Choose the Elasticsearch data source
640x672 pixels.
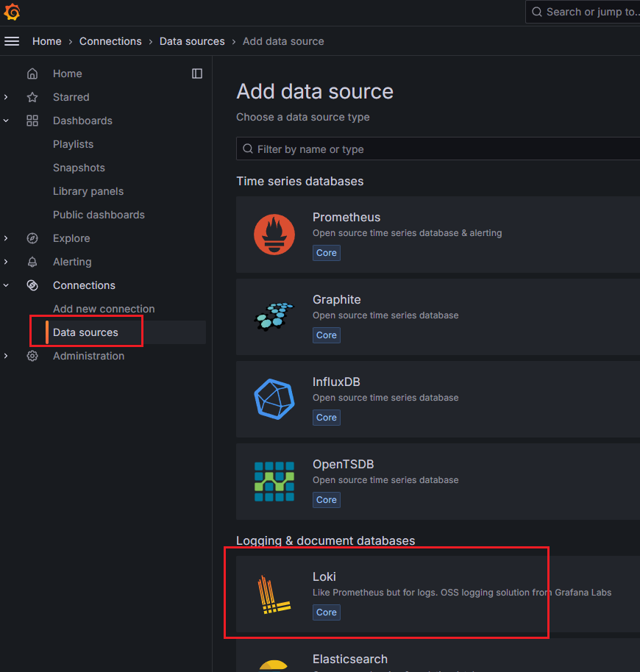438,655
